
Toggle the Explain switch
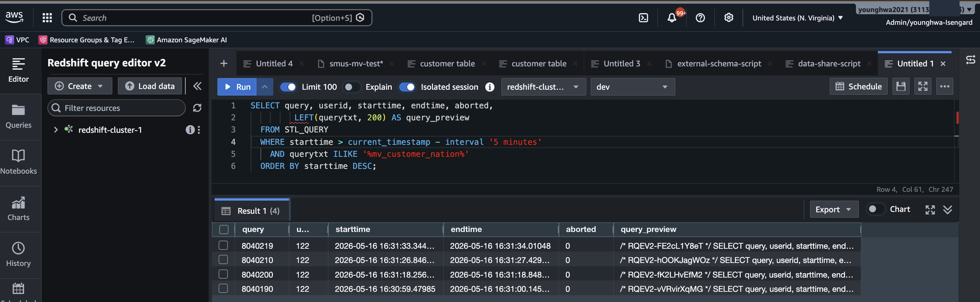pyautogui.click(x=351, y=87)
